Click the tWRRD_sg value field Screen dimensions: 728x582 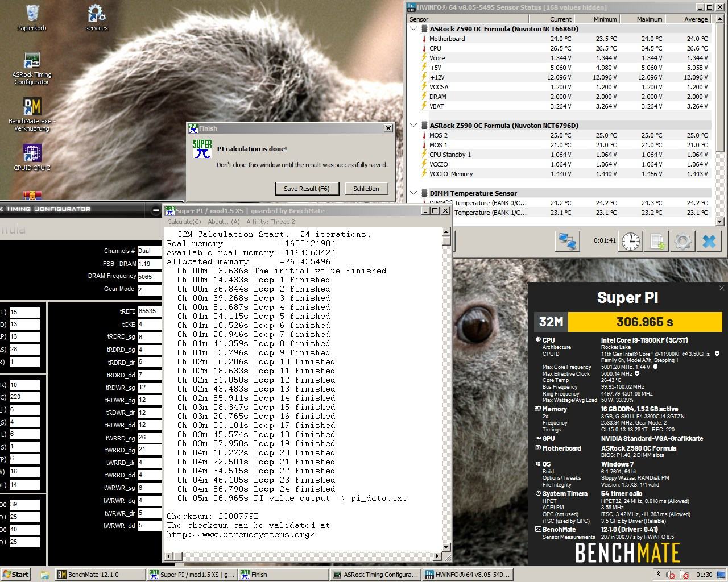[x=149, y=438]
